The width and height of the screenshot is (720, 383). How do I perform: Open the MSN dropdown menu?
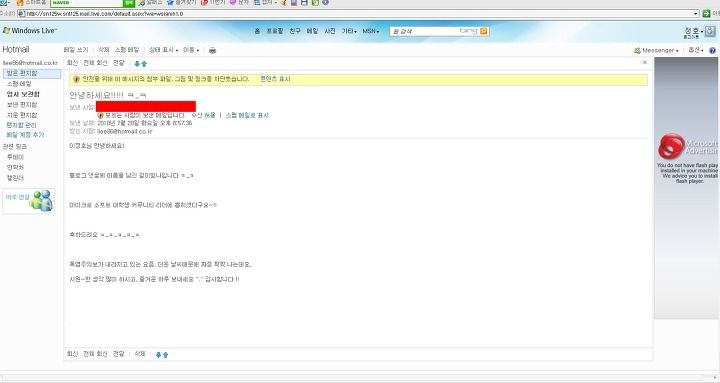(x=371, y=31)
